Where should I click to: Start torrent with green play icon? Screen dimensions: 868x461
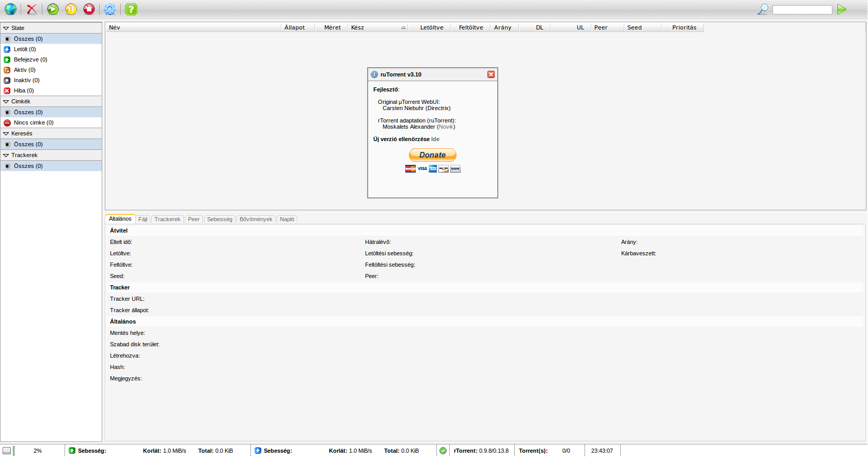tap(53, 9)
